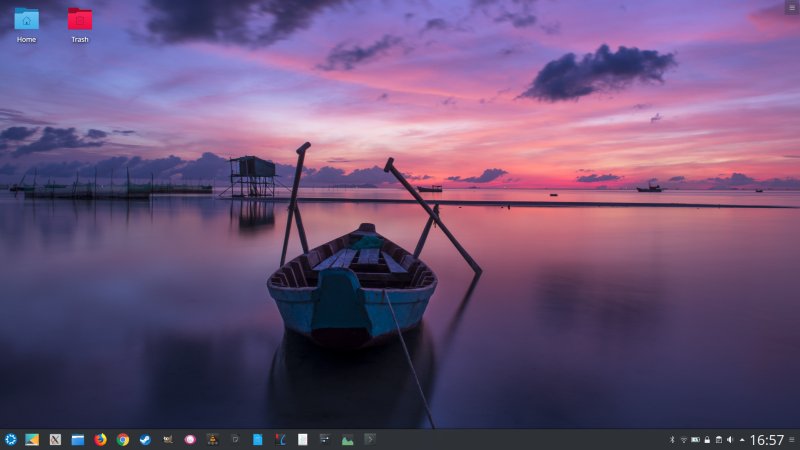The height and width of the screenshot is (450, 800).
Task: Open the clipboard tray icon
Action: [719, 440]
